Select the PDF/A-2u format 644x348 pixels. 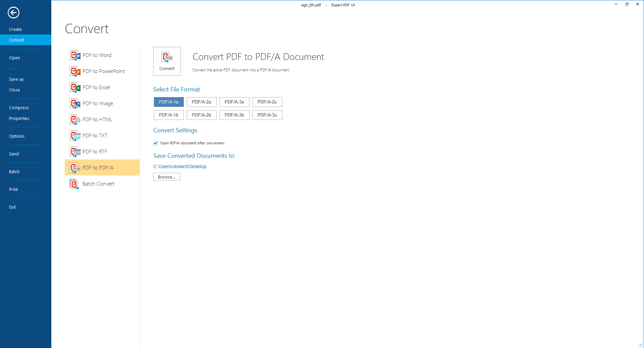[x=267, y=102]
